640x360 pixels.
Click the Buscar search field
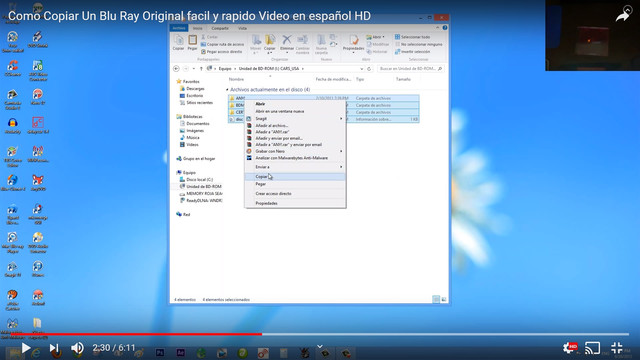click(x=410, y=69)
